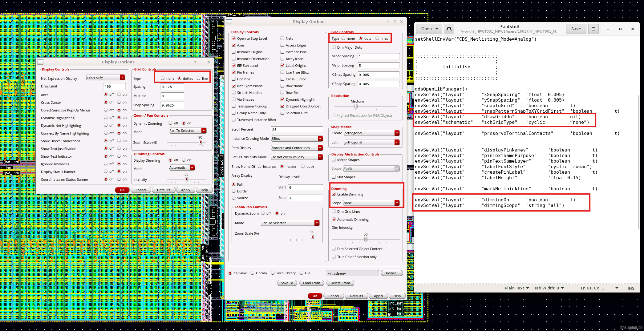The width and height of the screenshot is (644, 331).
Task: Click the ddsOpenLibManager() line in the editor
Action: pyautogui.click(x=441, y=89)
